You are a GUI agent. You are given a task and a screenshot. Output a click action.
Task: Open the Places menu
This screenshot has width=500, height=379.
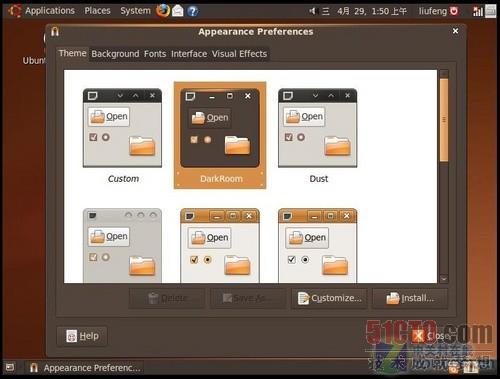pyautogui.click(x=97, y=11)
